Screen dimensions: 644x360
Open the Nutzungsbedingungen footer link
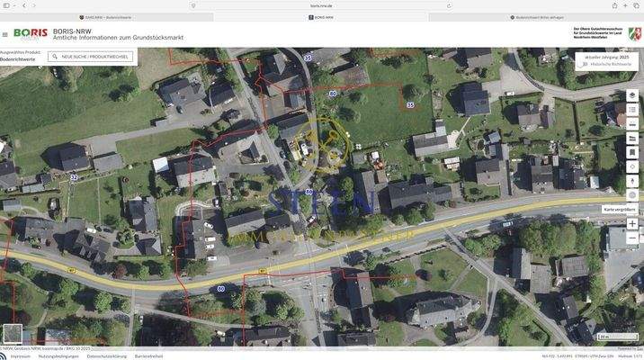pos(58,356)
